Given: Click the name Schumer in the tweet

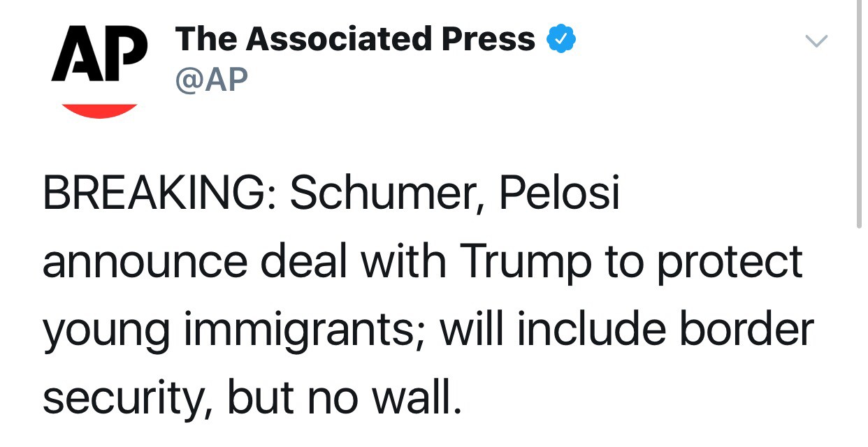Looking at the screenshot, I should (x=379, y=193).
